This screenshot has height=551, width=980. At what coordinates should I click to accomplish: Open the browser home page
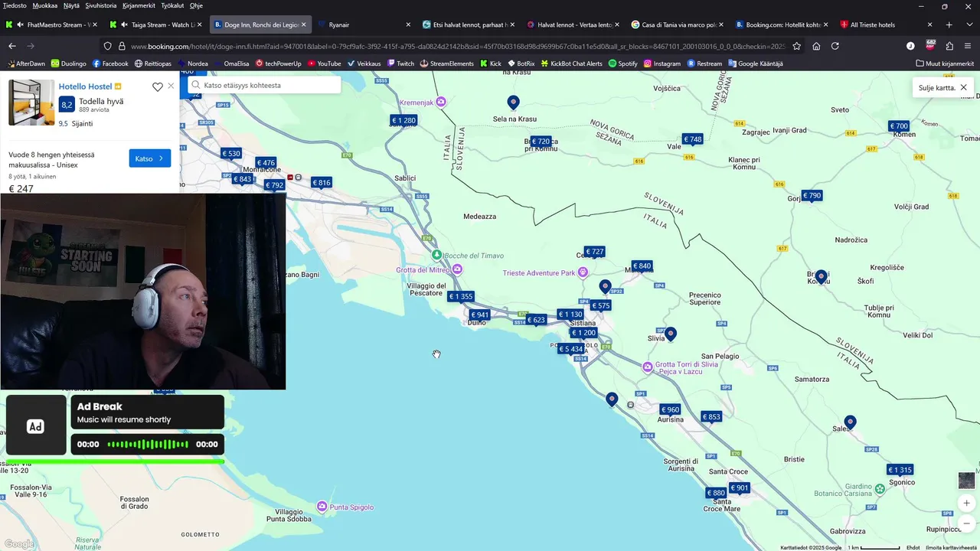816,46
